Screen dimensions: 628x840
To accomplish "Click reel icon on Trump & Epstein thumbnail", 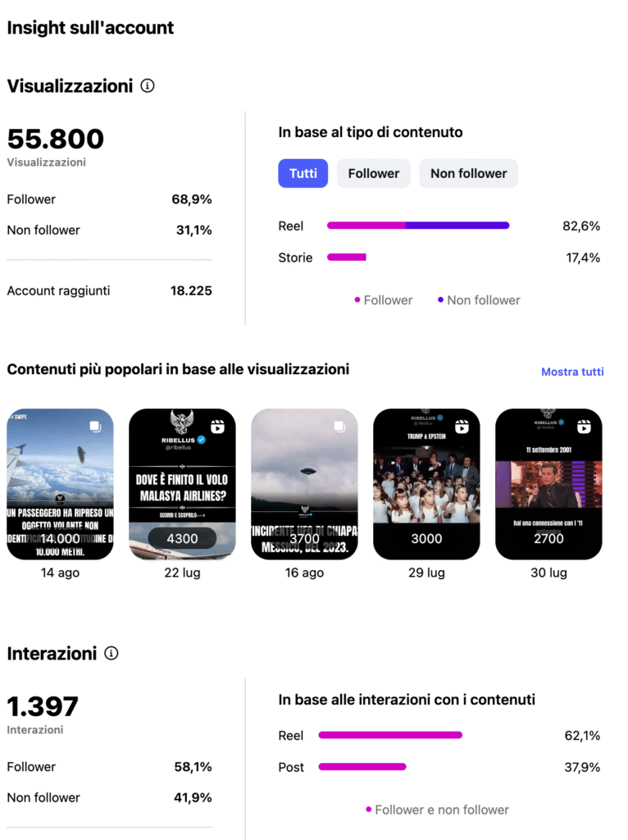I will click(462, 427).
